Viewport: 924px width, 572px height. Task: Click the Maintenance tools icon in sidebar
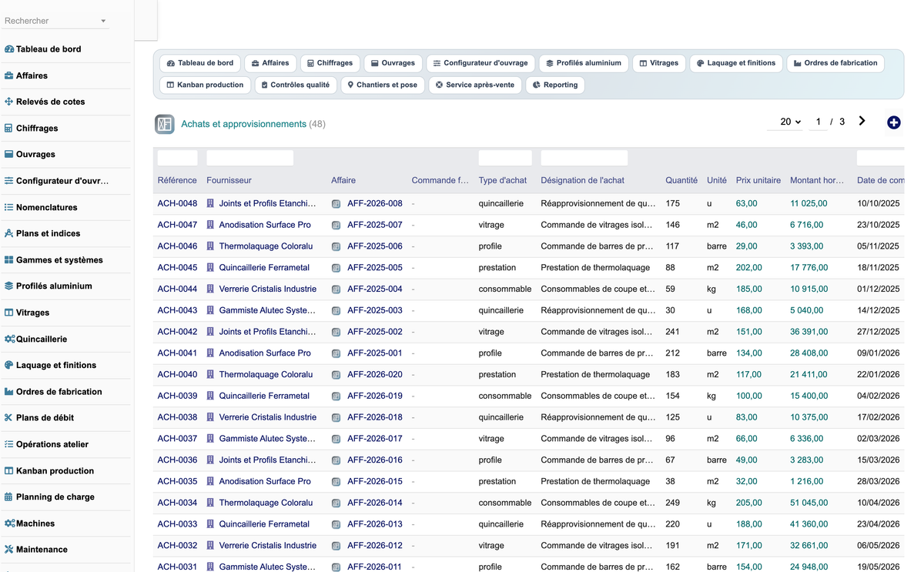click(9, 549)
